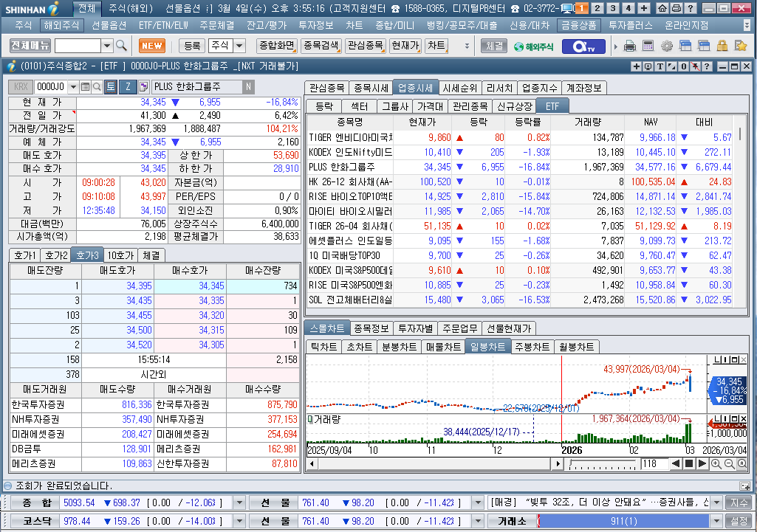Select the 10호가 tab

[x=120, y=255]
